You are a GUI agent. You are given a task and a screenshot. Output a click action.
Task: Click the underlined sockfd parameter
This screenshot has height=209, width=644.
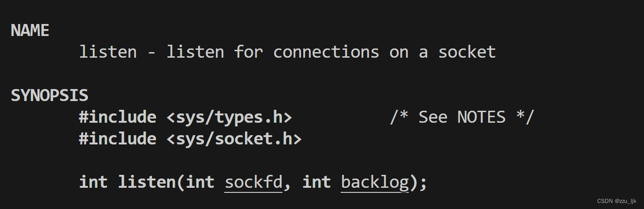tap(253, 182)
